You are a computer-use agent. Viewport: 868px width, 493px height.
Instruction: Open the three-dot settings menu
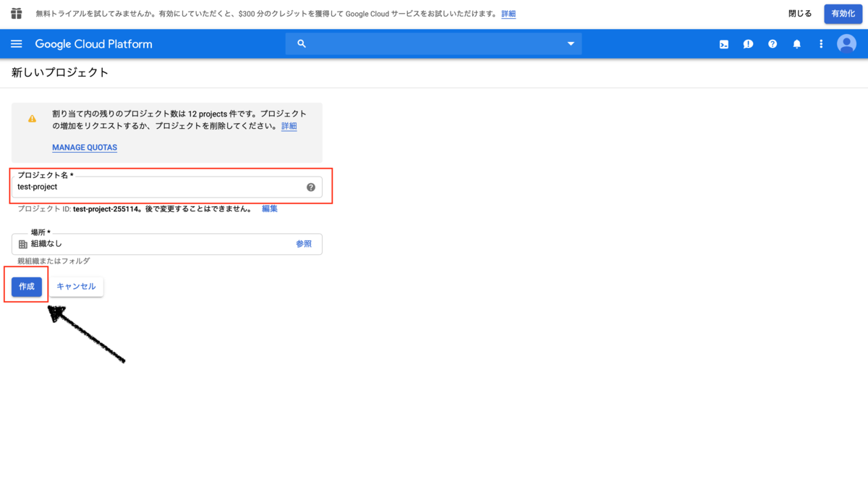821,44
